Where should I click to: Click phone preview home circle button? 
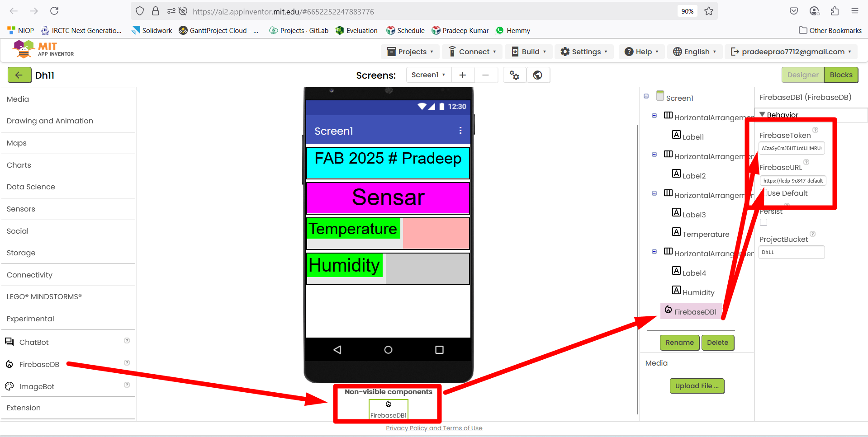point(388,350)
